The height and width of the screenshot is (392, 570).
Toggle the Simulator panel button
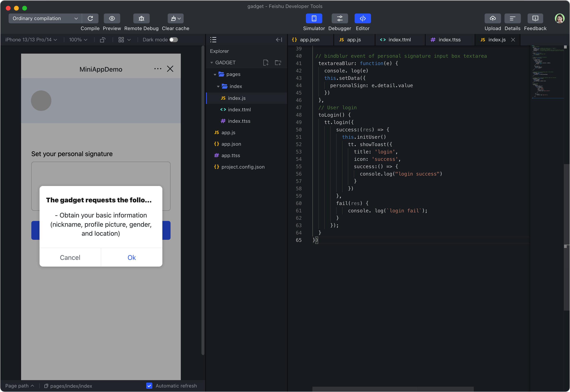point(314,18)
